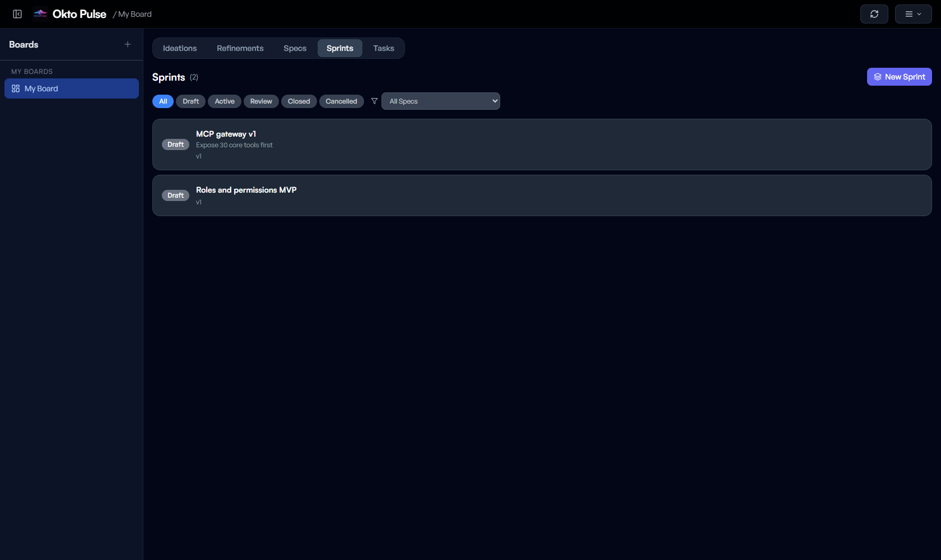Click the refresh icon in the header
The height and width of the screenshot is (560, 941).
point(874,13)
